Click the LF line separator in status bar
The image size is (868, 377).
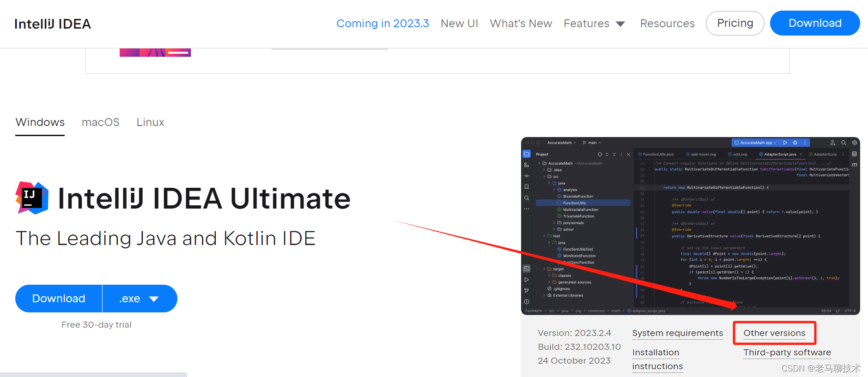pyautogui.click(x=838, y=311)
